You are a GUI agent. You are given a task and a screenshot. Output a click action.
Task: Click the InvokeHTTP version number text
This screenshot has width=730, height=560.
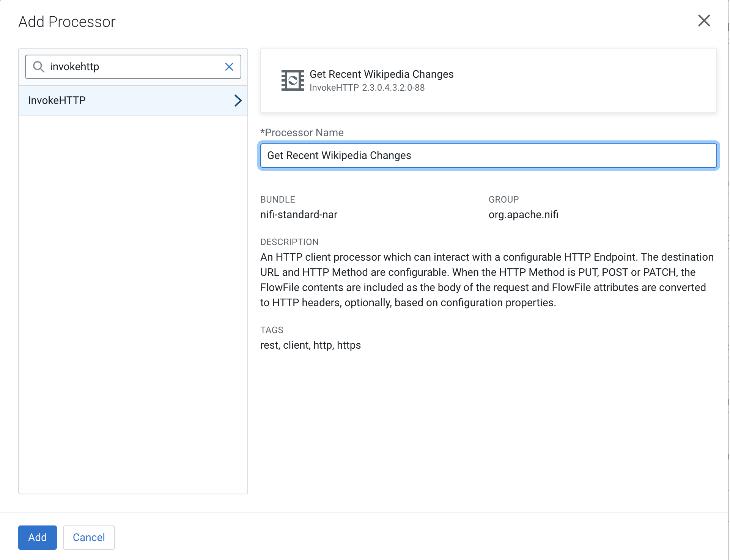393,88
